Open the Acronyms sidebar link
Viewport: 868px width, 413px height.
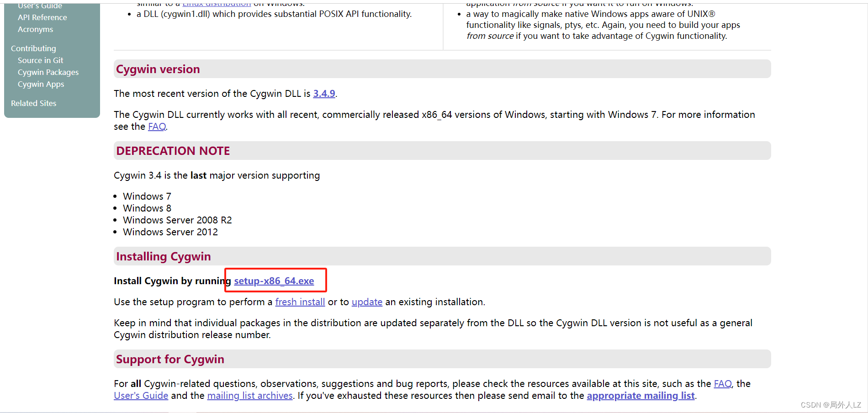click(x=35, y=29)
